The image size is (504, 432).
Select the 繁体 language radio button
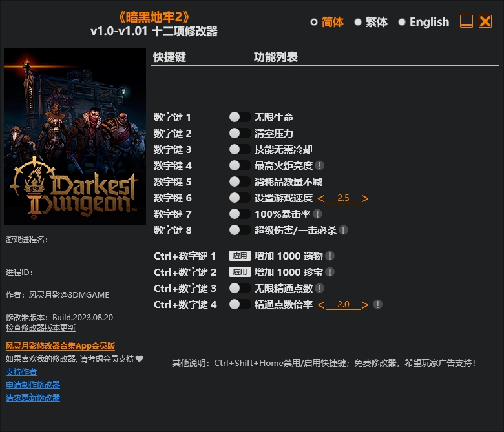pos(358,22)
